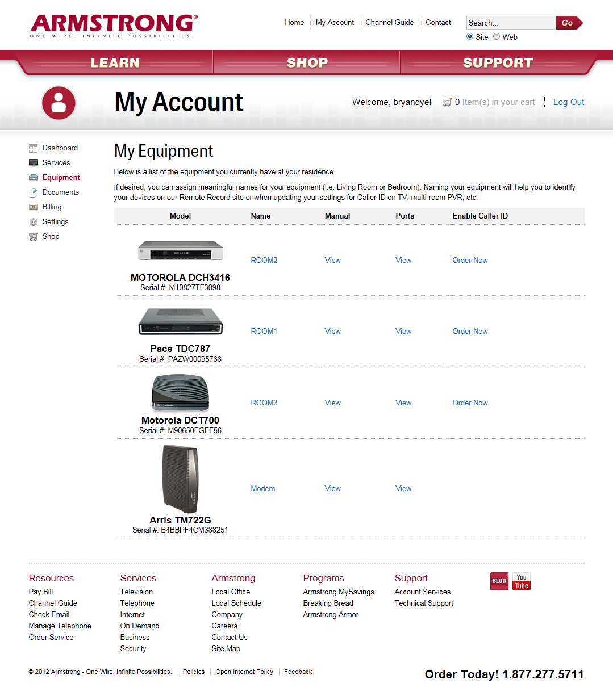Open Local Schedule footer link
Viewport: 613px width, 700px height.
pyautogui.click(x=236, y=603)
